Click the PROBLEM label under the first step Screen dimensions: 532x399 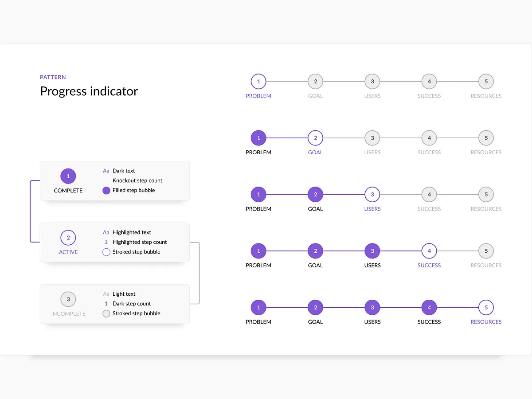click(x=258, y=95)
